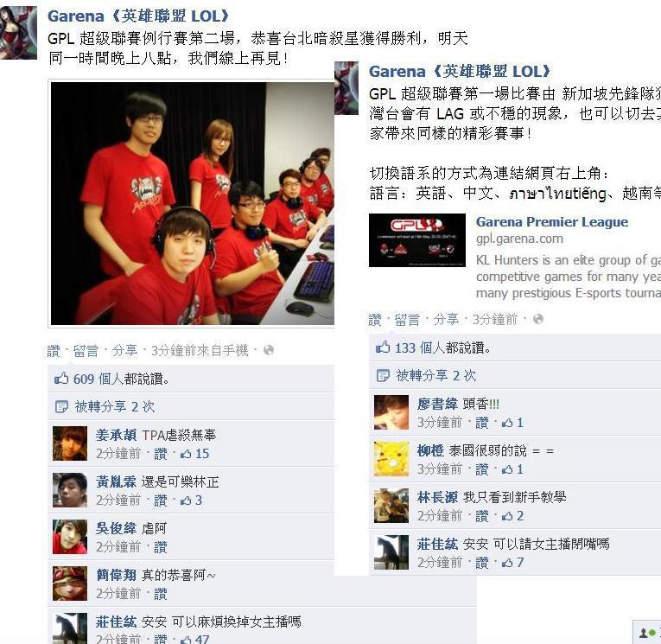Viewport: 661px width, 644px height.
Task: Like 林長源 comment via 讚 link
Action: (482, 516)
